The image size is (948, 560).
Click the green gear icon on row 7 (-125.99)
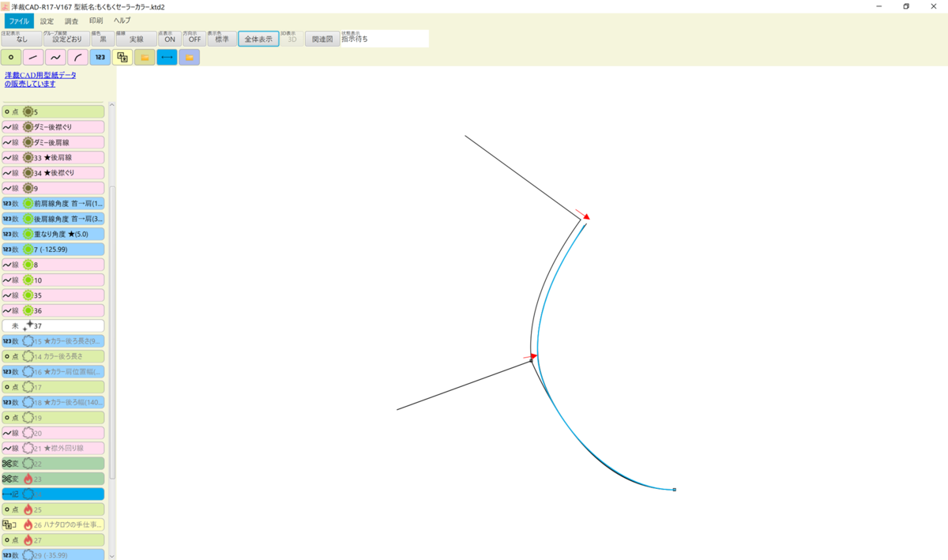point(28,250)
